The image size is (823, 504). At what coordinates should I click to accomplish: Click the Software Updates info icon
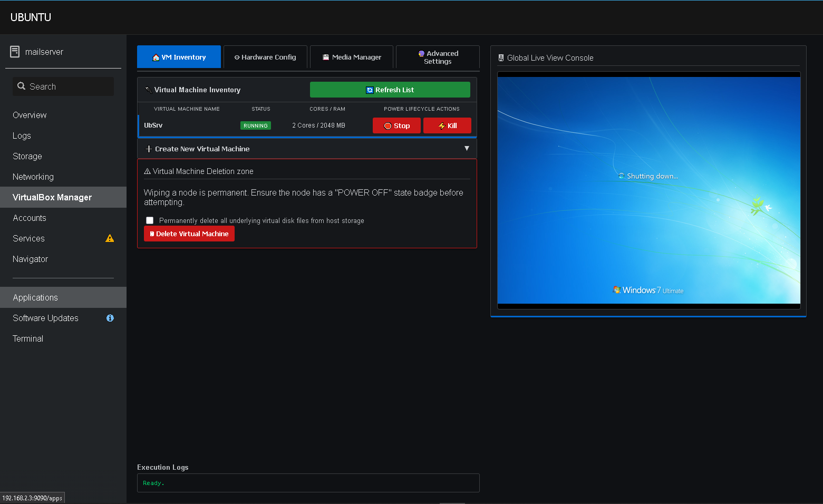coord(110,318)
